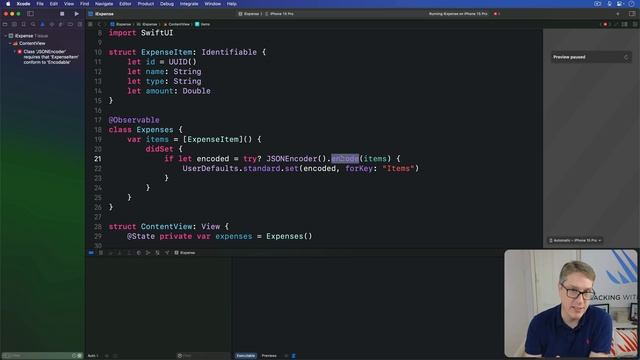Click the Window menu
Image resolution: width=640 pixels, height=360 pixels.
click(x=212, y=4)
